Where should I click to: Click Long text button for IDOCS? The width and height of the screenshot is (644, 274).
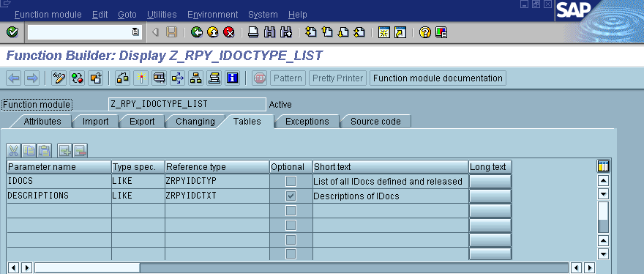(x=490, y=182)
